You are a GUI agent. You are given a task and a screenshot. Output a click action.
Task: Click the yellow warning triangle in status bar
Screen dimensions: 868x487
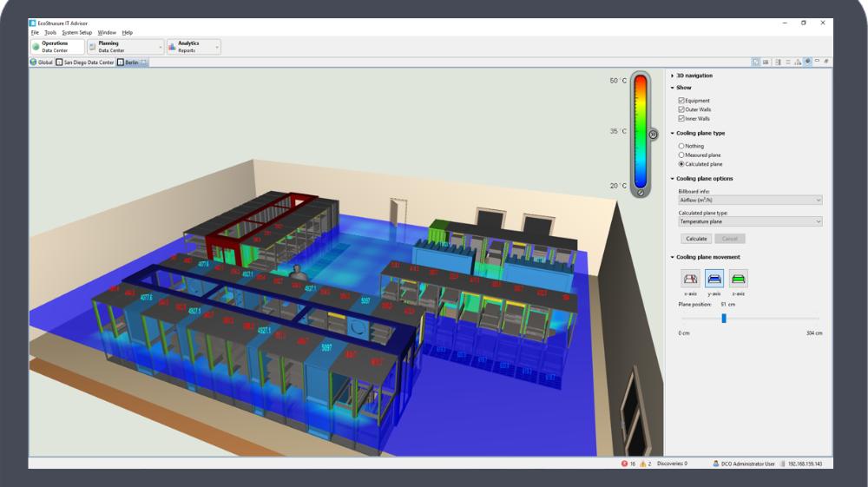(642, 464)
